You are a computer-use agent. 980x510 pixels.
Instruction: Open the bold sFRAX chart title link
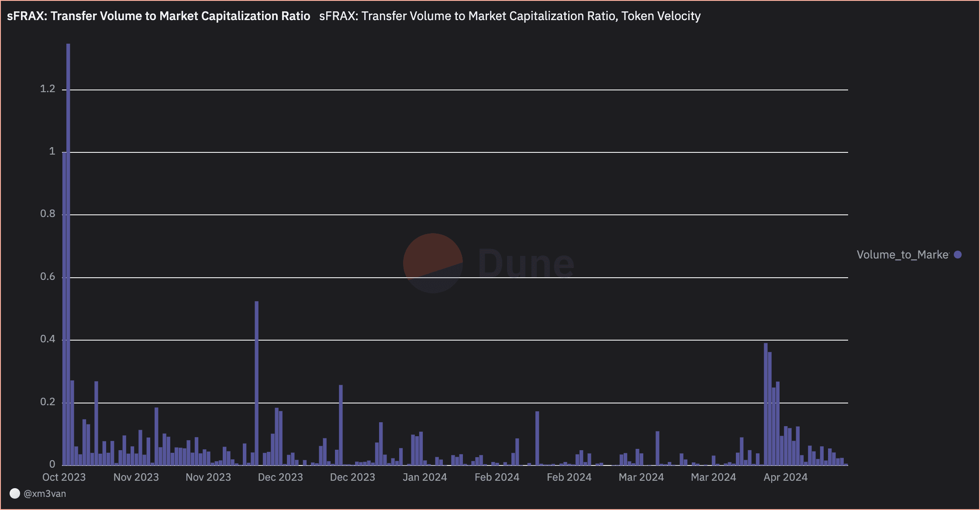point(159,16)
